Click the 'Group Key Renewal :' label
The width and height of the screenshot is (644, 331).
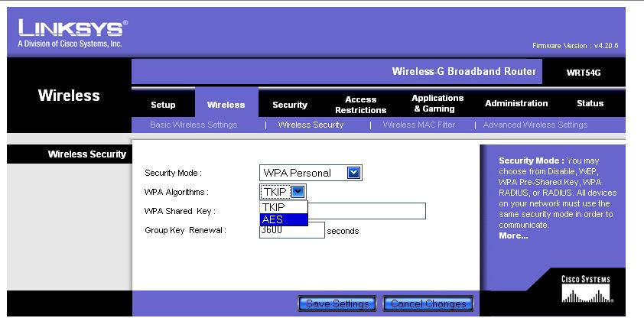coord(185,230)
